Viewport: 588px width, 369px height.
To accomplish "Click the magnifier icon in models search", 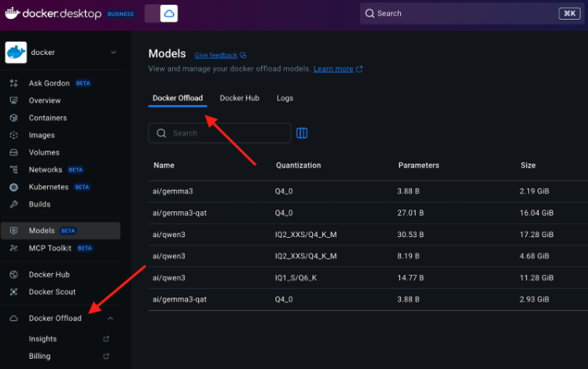I will [161, 133].
